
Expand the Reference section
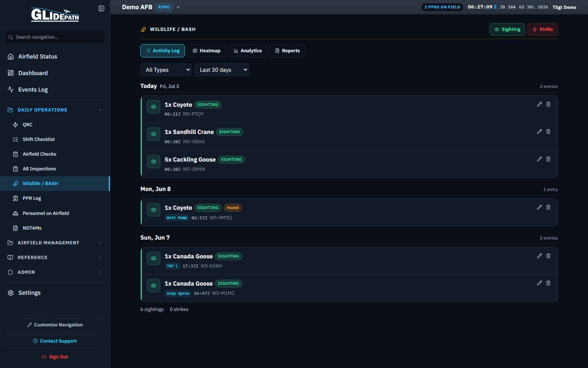(55, 257)
